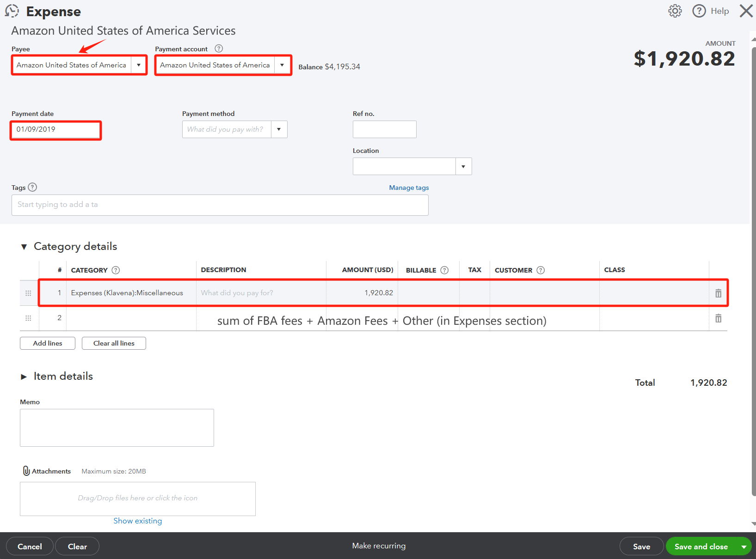Image resolution: width=756 pixels, height=559 pixels.
Task: Open the Save and close dropdown arrow
Action: pyautogui.click(x=744, y=547)
